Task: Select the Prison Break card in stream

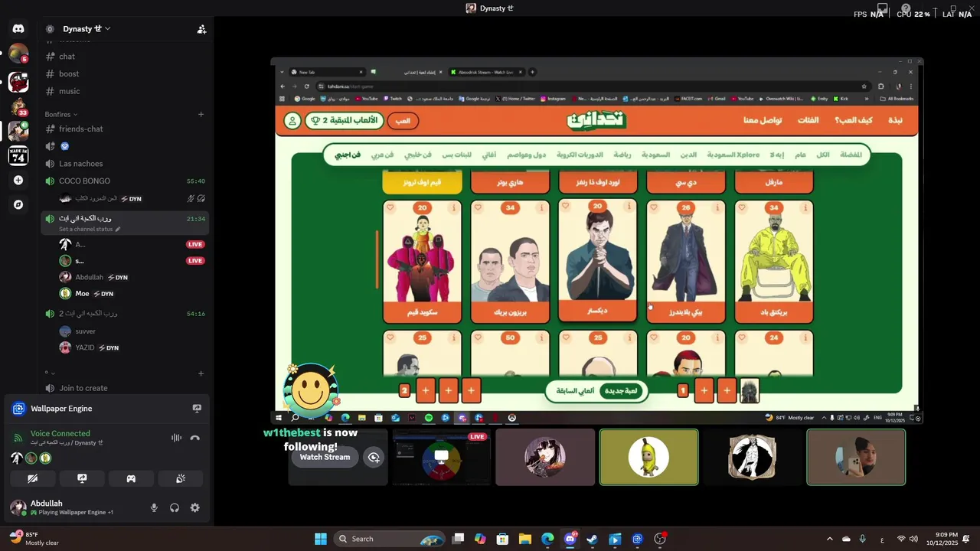Action: pyautogui.click(x=510, y=261)
